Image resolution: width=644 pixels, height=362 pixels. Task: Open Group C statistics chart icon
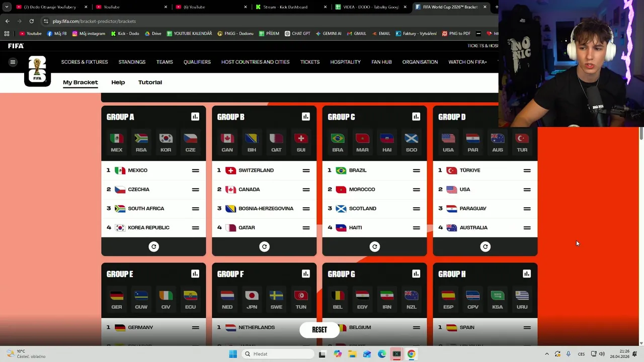click(x=416, y=117)
